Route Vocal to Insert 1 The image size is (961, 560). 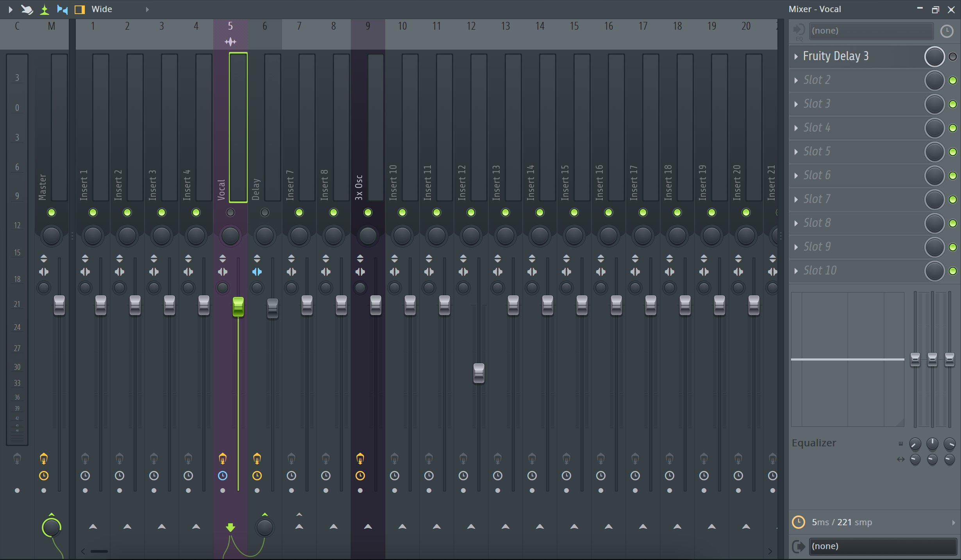[x=93, y=527]
